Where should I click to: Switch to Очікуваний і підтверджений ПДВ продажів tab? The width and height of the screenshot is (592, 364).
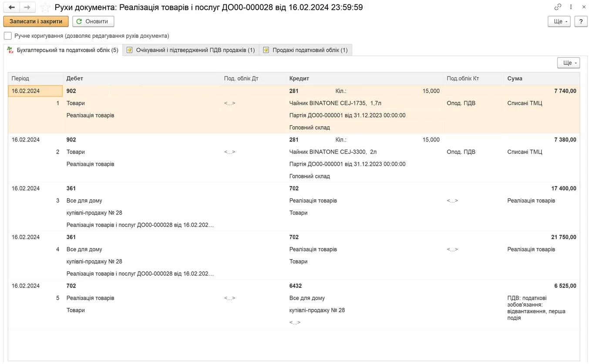pyautogui.click(x=191, y=50)
